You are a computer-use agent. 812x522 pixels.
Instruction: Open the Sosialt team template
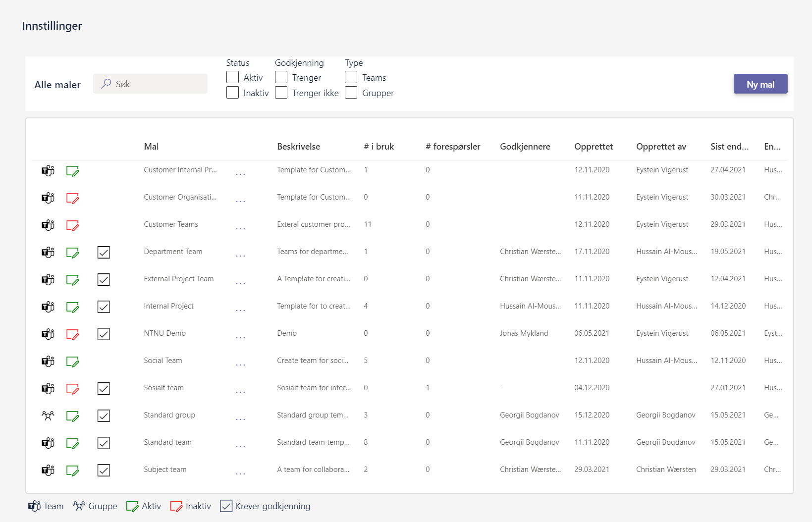pos(163,388)
